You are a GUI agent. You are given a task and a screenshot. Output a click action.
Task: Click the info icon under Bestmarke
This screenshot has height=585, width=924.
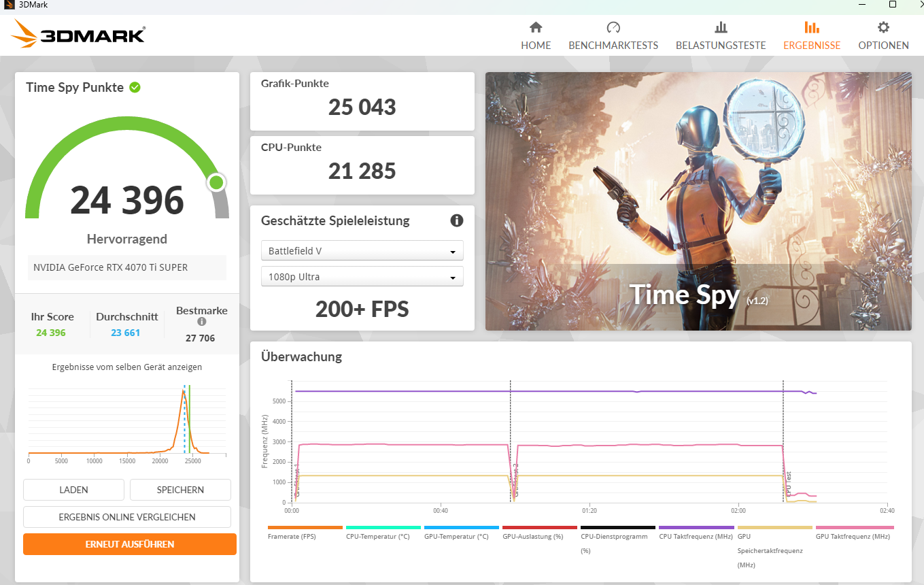click(202, 322)
